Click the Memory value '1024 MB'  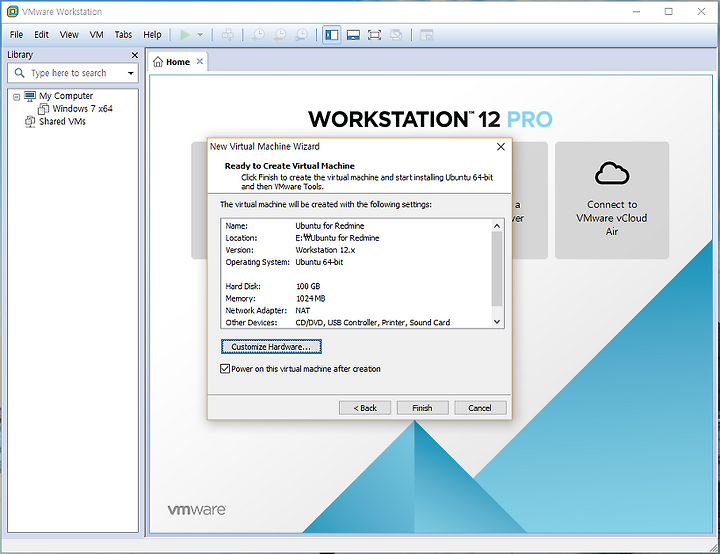[310, 299]
